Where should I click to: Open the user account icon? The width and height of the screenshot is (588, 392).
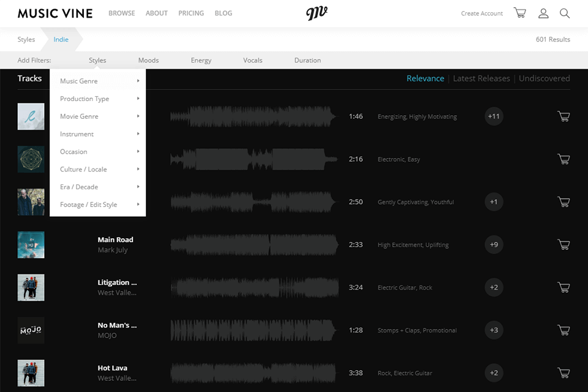(x=543, y=13)
